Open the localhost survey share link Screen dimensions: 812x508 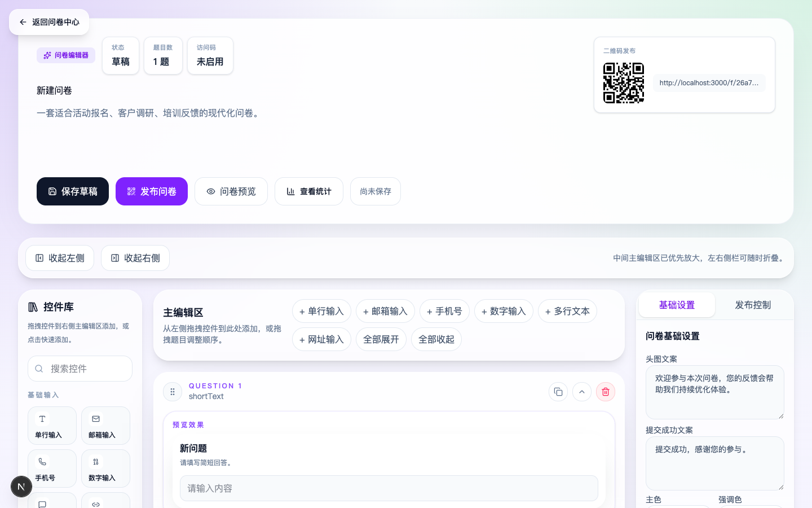[709, 82]
